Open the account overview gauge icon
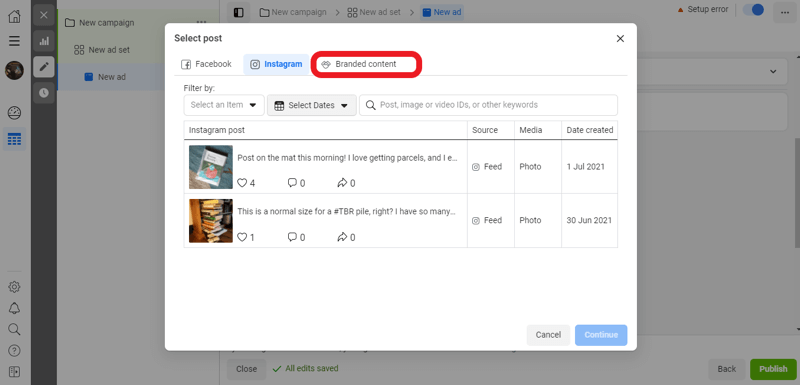Screen dimensions: 800x385 pos(14,113)
